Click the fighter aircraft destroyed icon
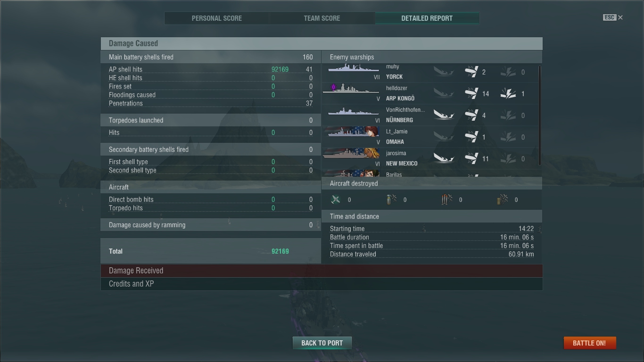This screenshot has width=644, height=362. pyautogui.click(x=336, y=199)
